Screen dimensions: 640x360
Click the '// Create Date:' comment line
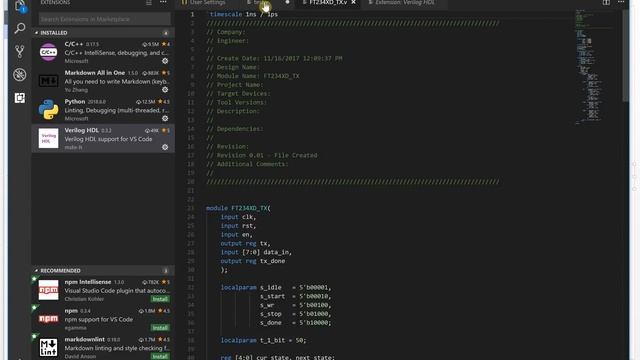274,58
